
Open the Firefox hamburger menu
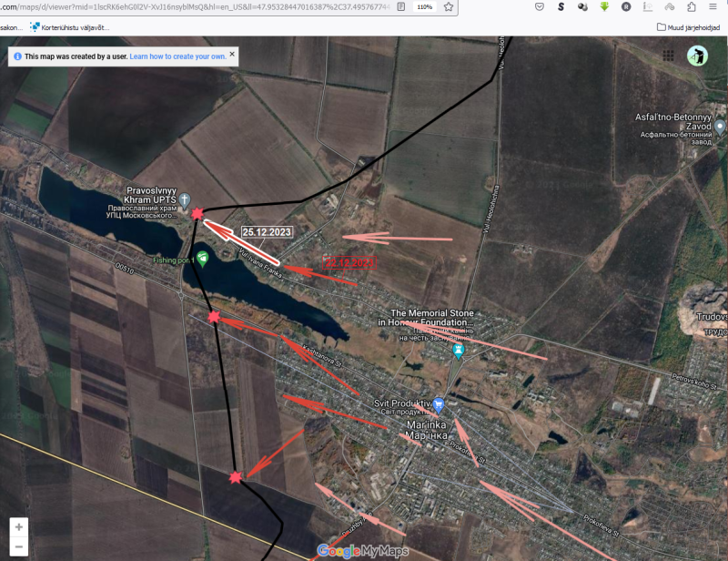[x=711, y=7]
